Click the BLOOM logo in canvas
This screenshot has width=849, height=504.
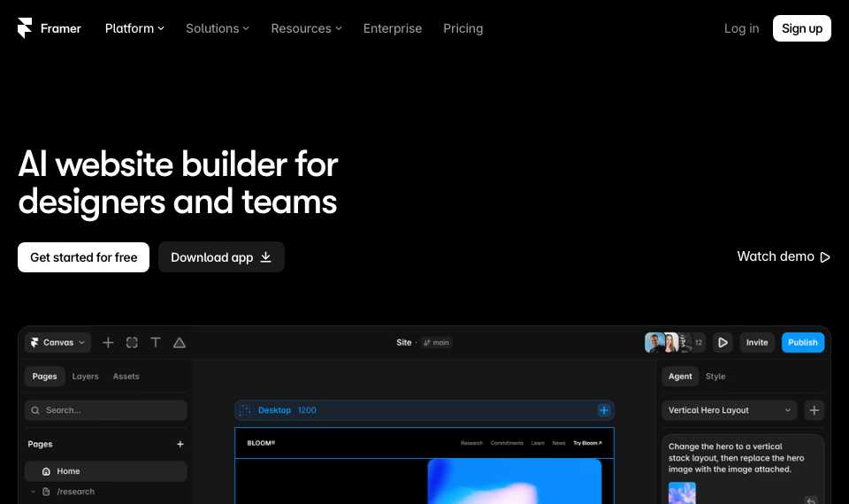pos(261,443)
